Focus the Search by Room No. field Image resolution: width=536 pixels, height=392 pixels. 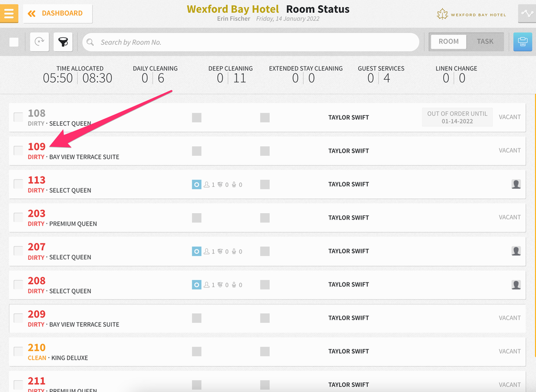(x=251, y=42)
